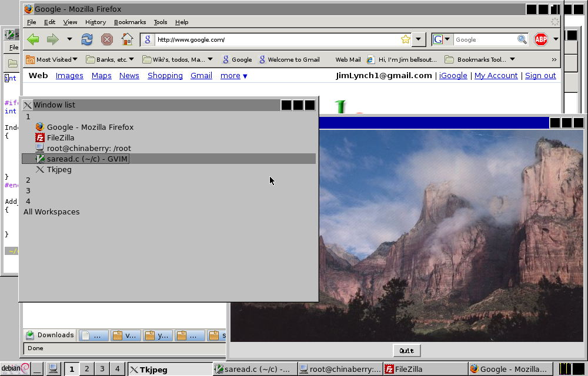
Task: Bookmark this page with the star icon
Action: click(x=405, y=39)
